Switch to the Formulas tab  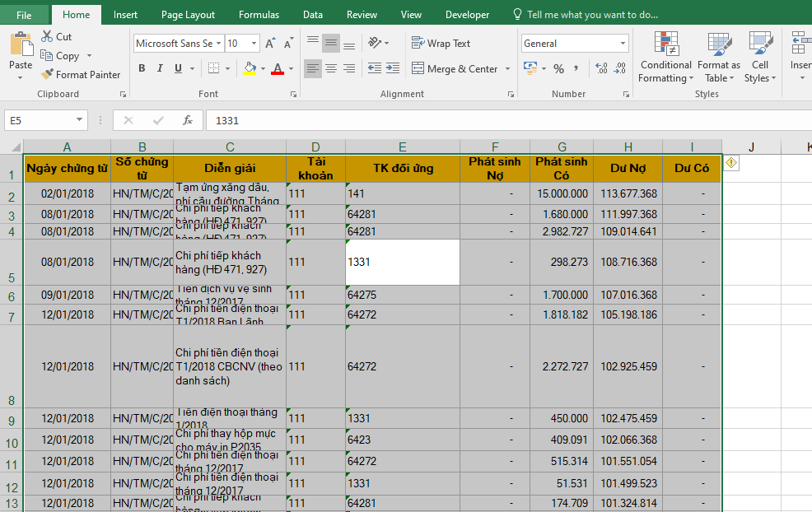click(259, 15)
